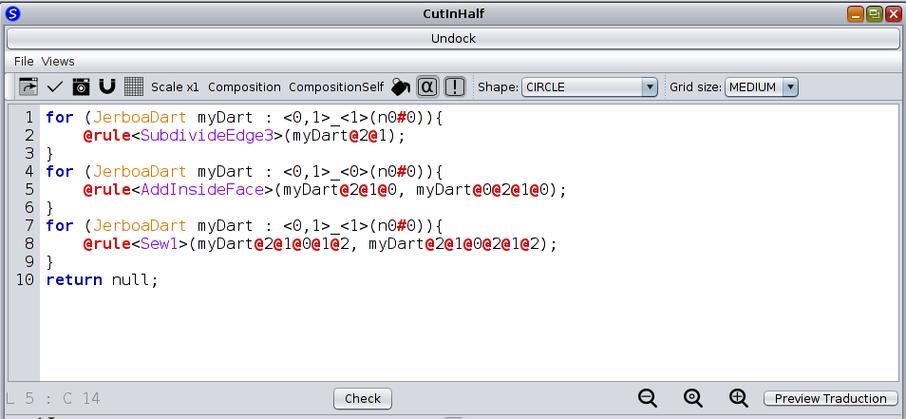
Task: Open the Views menu
Action: coord(58,61)
